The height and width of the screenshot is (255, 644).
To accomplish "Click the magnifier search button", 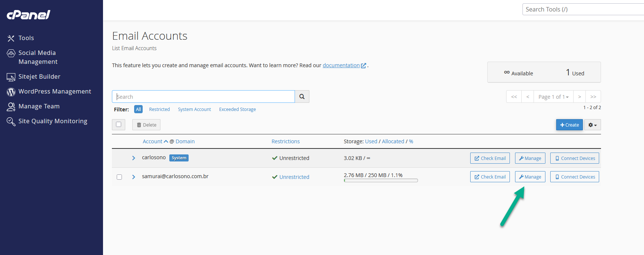I will 302,97.
